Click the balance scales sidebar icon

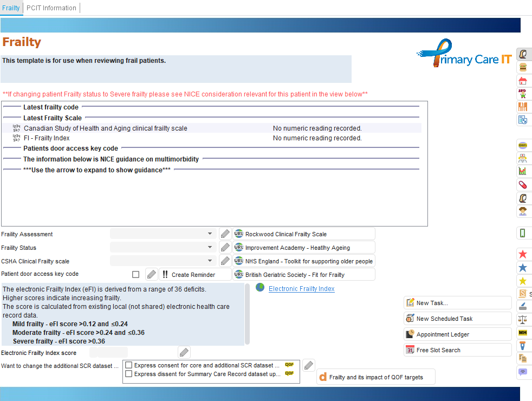point(523,319)
